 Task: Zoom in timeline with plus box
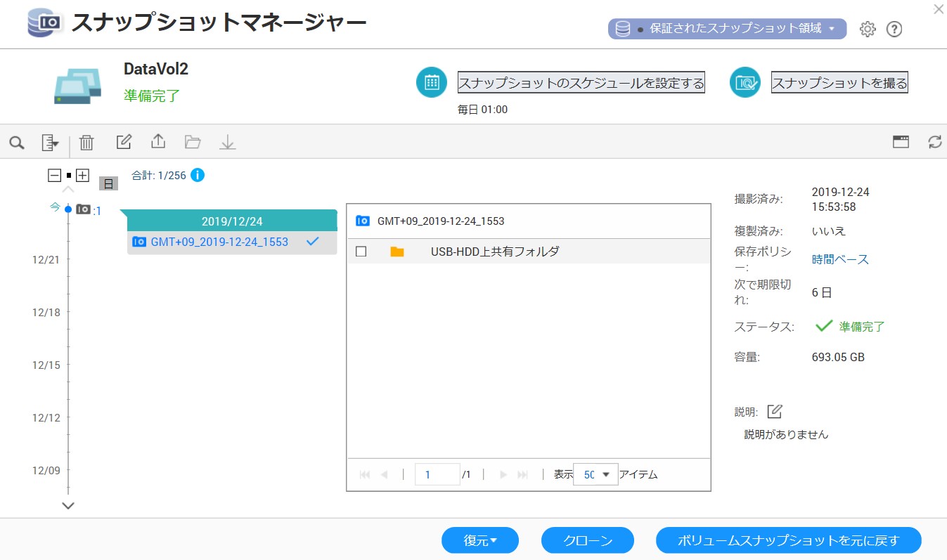82,176
